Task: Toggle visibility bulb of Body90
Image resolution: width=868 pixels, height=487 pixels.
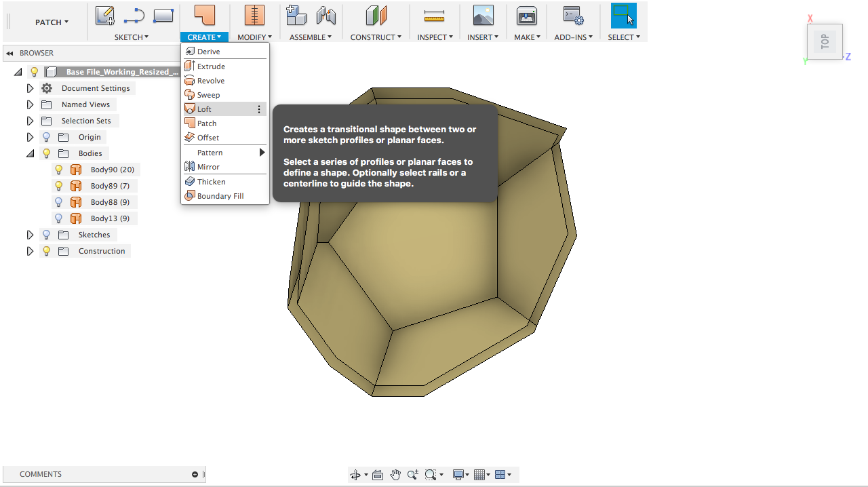Action: 58,170
